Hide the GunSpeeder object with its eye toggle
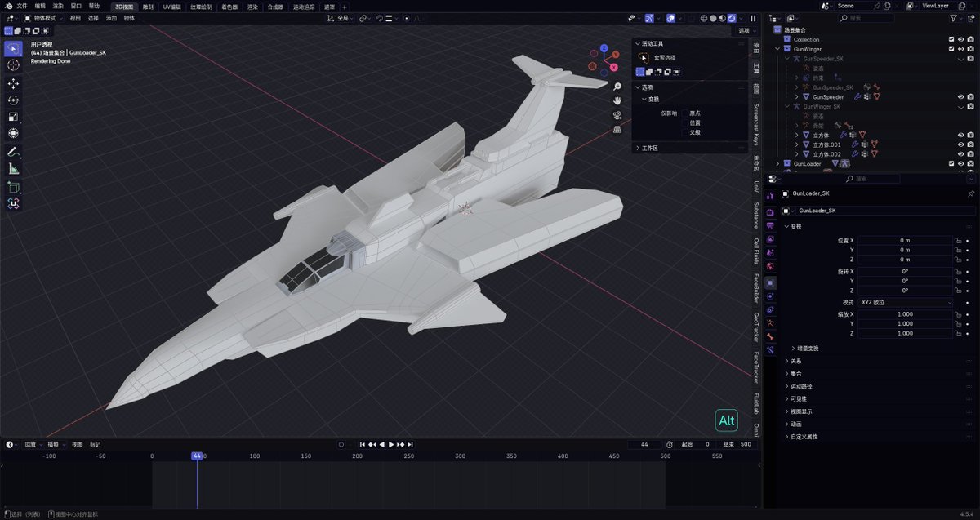This screenshot has width=980, height=520. point(961,97)
